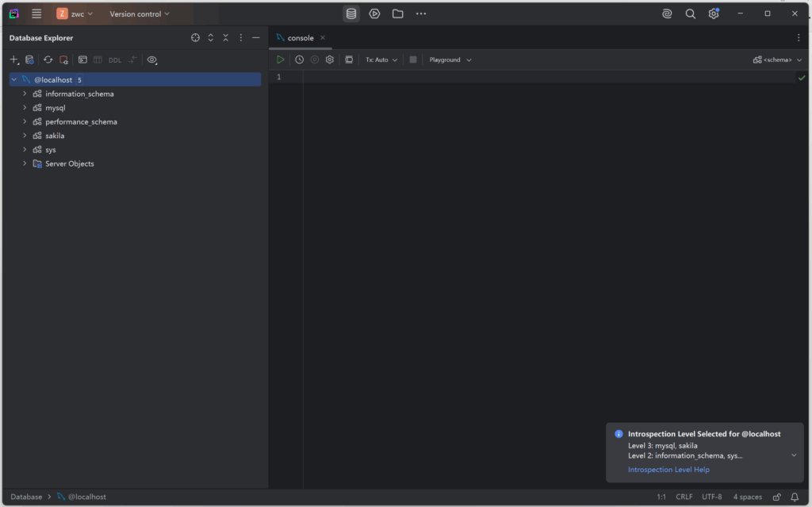Open the Playground mode dropdown
Image resolution: width=812 pixels, height=507 pixels.
click(x=450, y=60)
